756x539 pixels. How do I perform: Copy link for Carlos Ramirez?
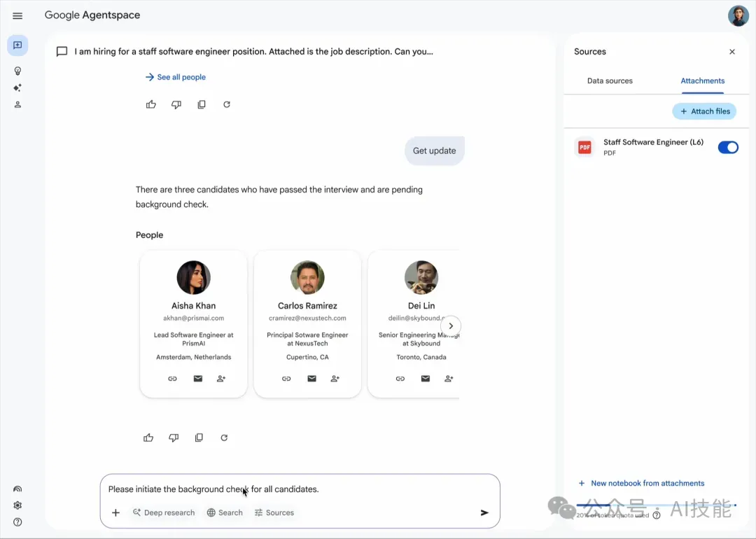[286, 379]
